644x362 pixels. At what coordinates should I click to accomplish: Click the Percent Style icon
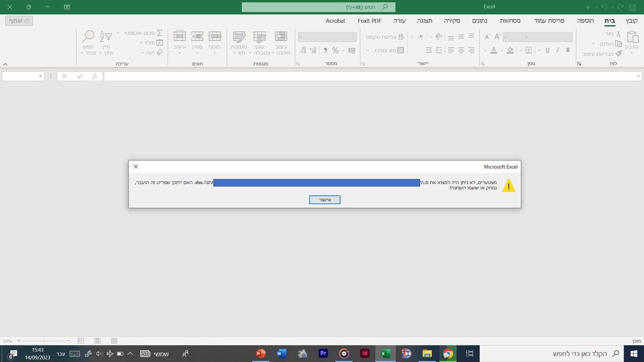click(335, 50)
